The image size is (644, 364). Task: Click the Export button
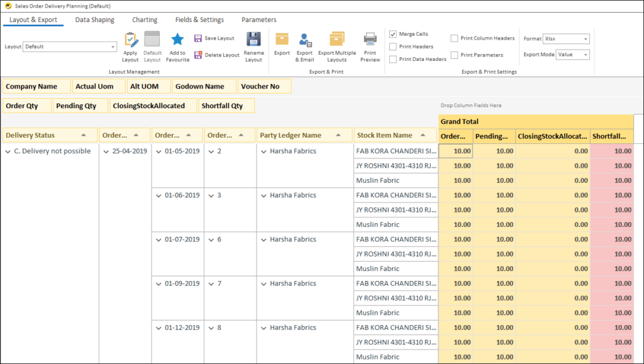(x=280, y=46)
